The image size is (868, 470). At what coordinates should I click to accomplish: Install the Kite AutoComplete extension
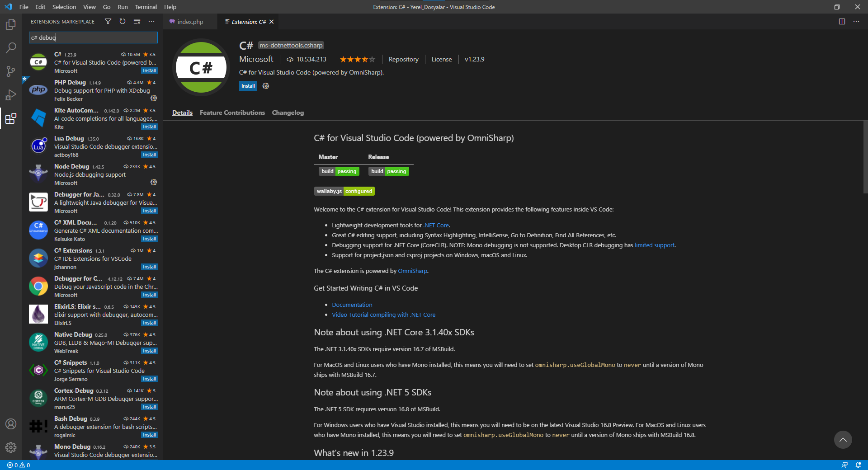click(150, 127)
